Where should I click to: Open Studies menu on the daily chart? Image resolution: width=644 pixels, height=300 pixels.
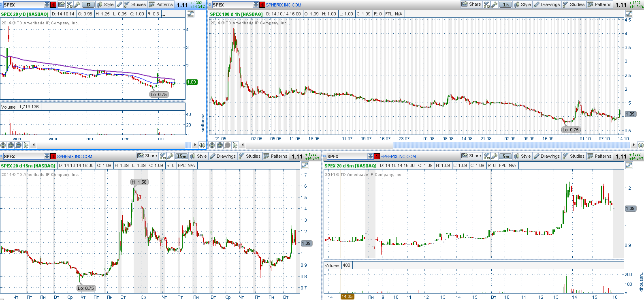coord(135,4)
